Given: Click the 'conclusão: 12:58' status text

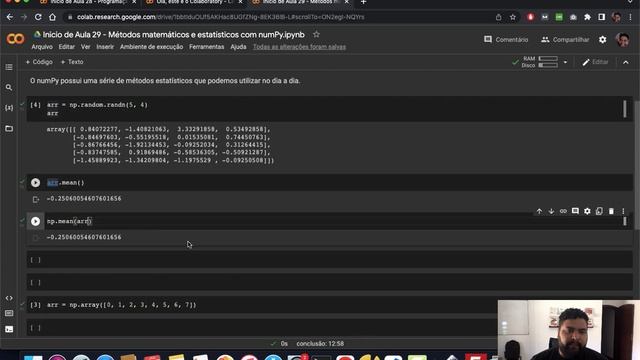Looking at the screenshot, I should coord(320,344).
